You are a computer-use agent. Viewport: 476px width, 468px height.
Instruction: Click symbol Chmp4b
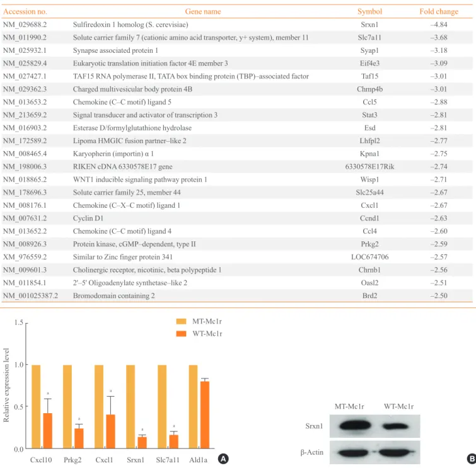click(369, 89)
